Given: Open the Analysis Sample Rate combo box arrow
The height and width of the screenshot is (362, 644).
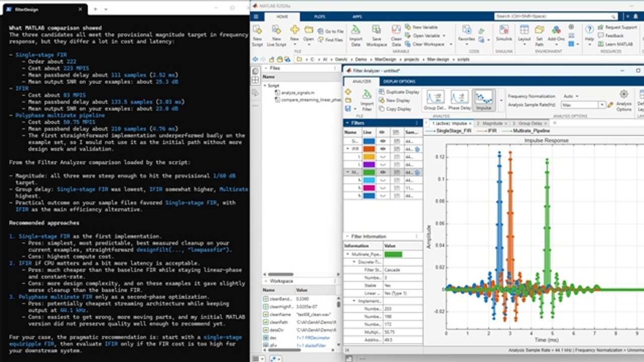Looking at the screenshot, I should point(602,105).
